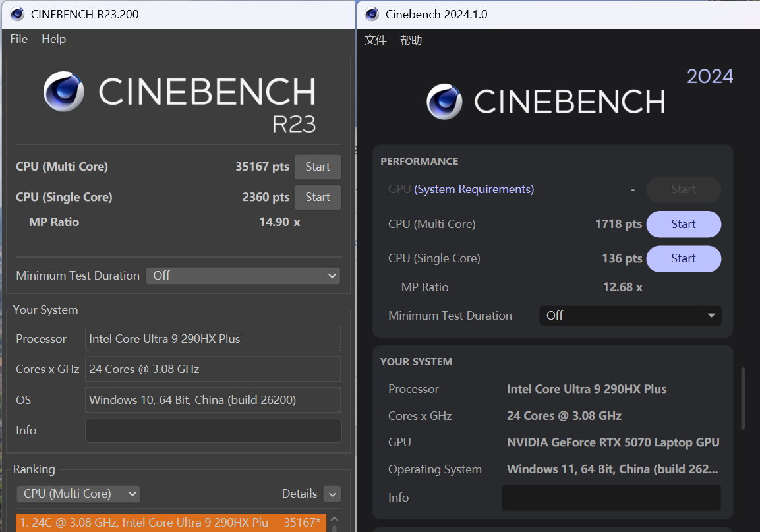Click 24 Cores @ 3.08 GHz in Cinebench 2024
The width and height of the screenshot is (760, 532).
pyautogui.click(x=564, y=415)
